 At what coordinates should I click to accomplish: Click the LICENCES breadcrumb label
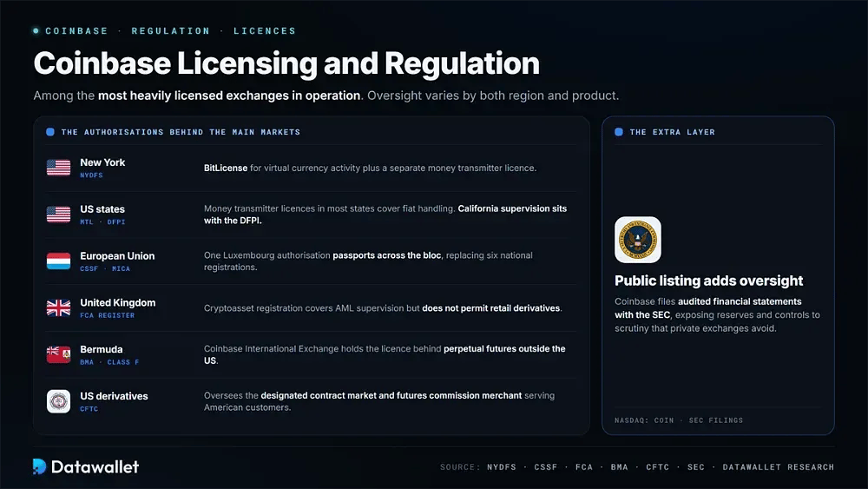(265, 31)
